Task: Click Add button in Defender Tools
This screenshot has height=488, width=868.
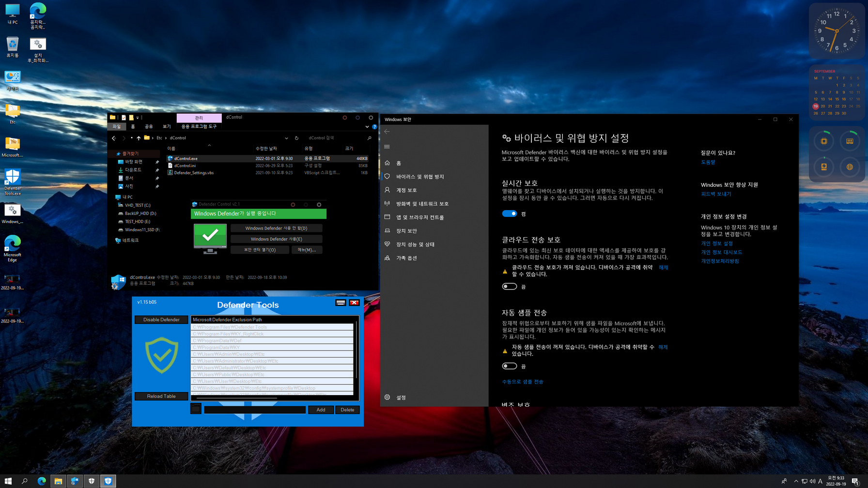Action: click(321, 410)
